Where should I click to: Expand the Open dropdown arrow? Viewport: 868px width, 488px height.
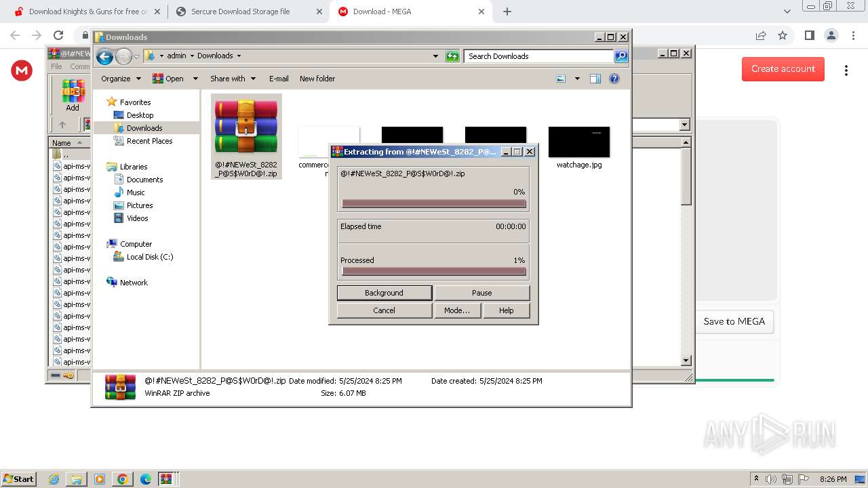point(195,79)
